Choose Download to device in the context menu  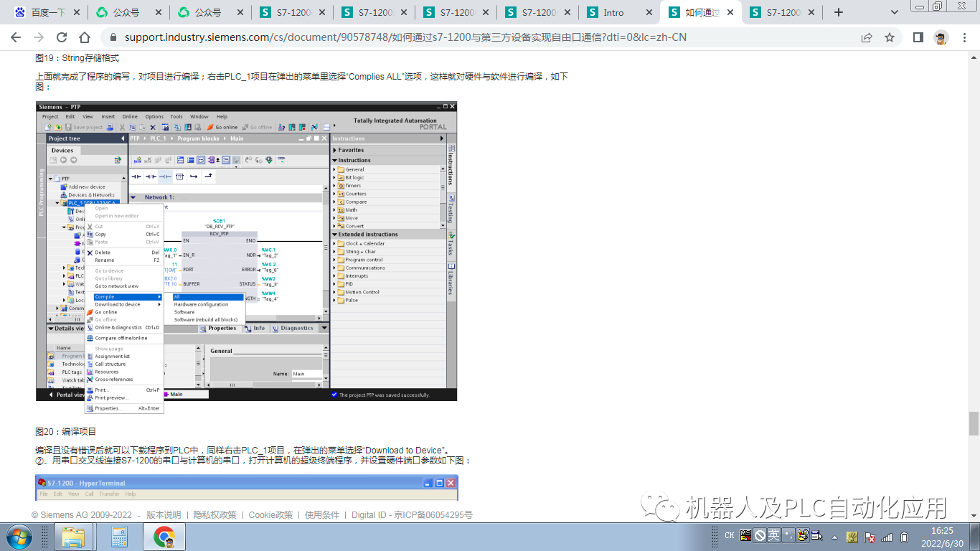124,305
